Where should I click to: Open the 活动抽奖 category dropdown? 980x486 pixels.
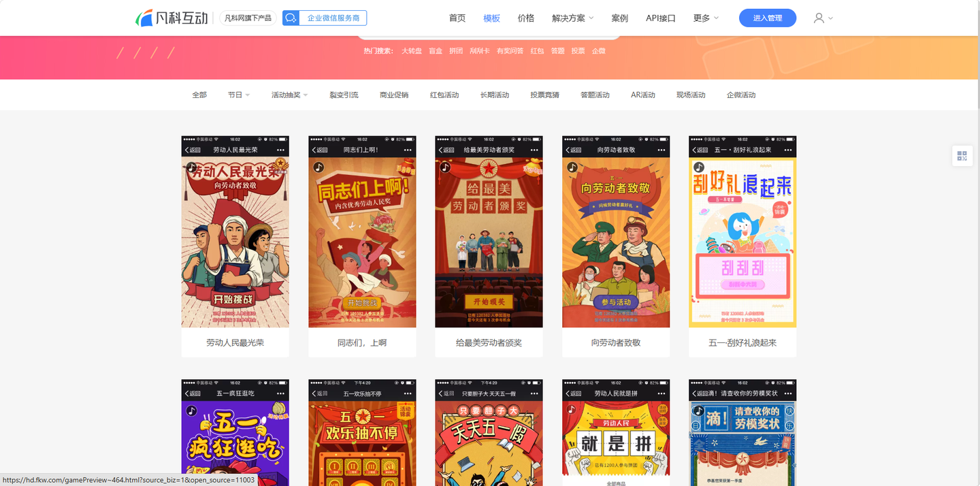tap(290, 95)
